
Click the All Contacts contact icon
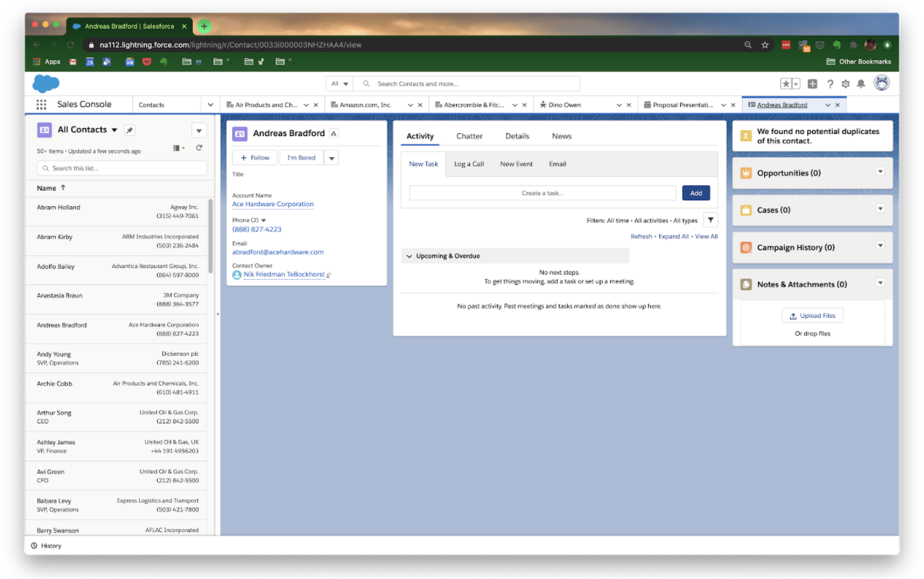pos(45,130)
